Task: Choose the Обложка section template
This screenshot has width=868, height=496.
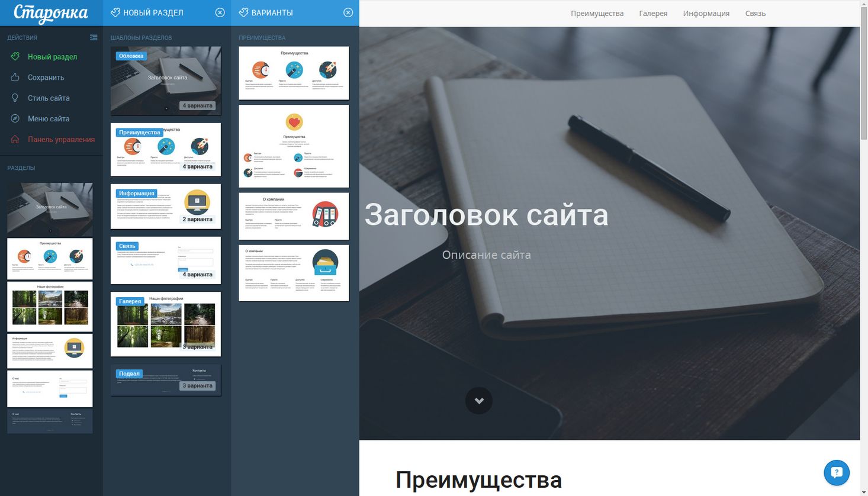Action: [166, 81]
